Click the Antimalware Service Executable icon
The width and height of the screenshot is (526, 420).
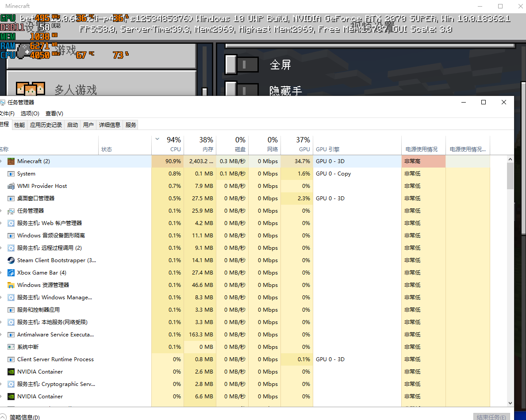click(11, 335)
